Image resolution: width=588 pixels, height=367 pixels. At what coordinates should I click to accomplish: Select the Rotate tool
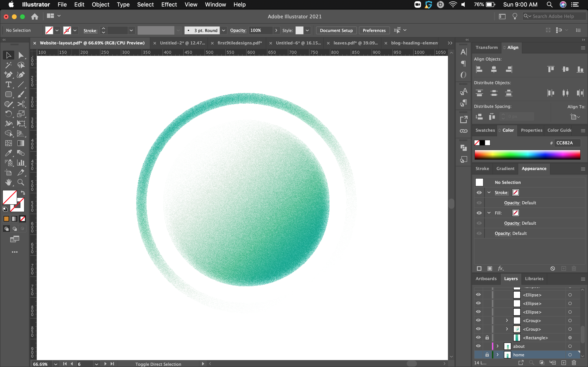(8, 114)
